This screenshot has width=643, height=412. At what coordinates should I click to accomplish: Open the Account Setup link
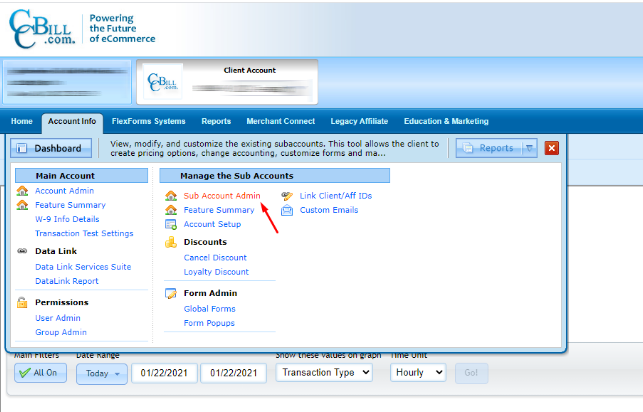click(x=212, y=224)
